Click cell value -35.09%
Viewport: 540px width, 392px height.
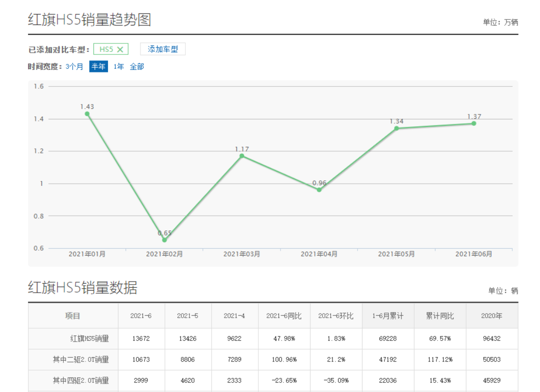pyautogui.click(x=336, y=381)
